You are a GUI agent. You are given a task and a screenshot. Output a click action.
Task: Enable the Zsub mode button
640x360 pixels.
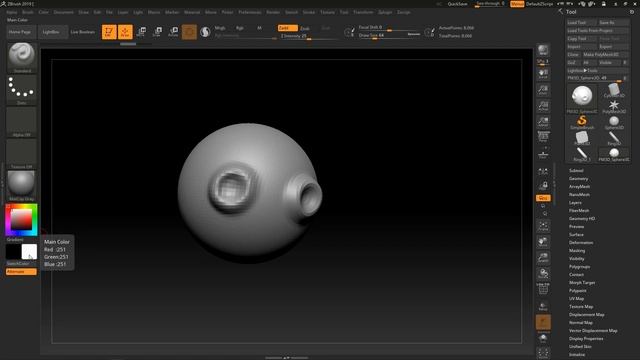coord(305,29)
